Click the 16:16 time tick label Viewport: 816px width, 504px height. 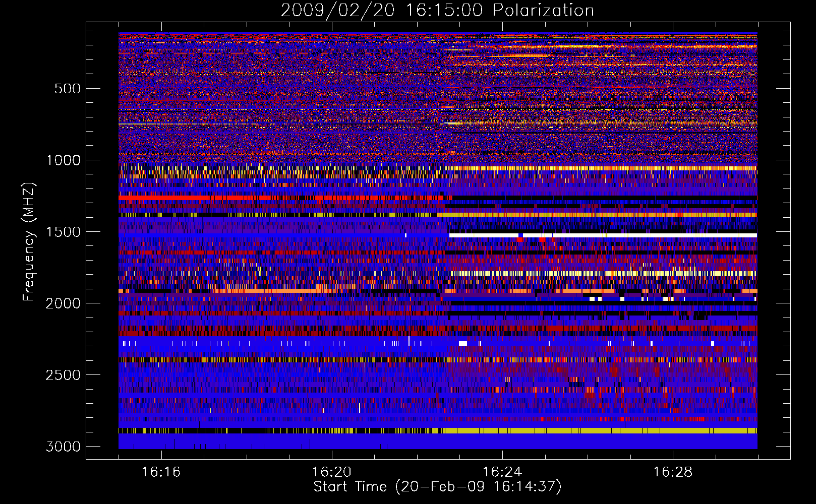(161, 472)
